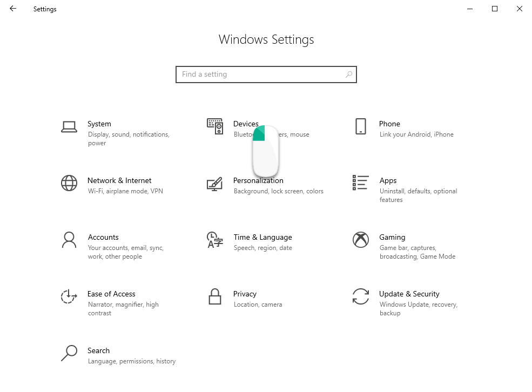Image resolution: width=532 pixels, height=392 pixels.
Task: Maximize the Settings window
Action: 495,9
